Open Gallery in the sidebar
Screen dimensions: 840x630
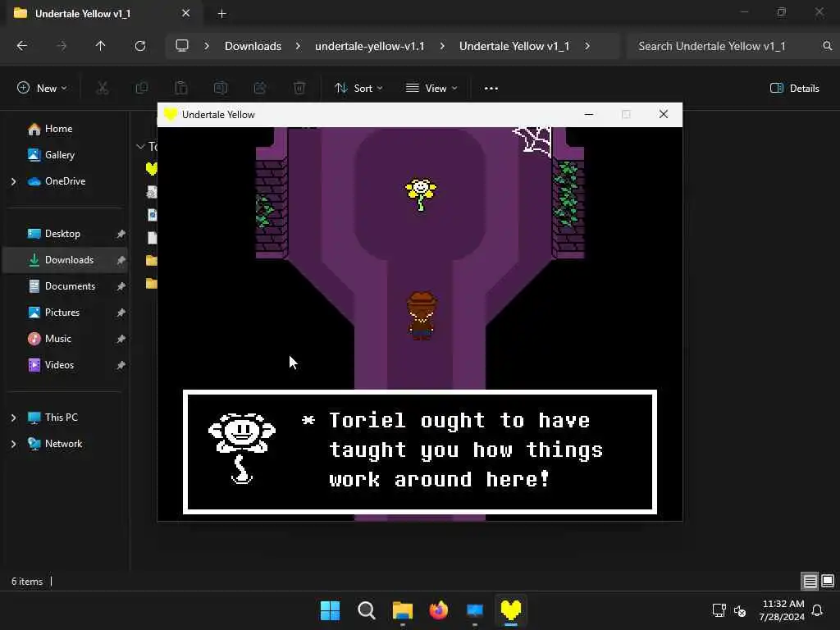59,155
